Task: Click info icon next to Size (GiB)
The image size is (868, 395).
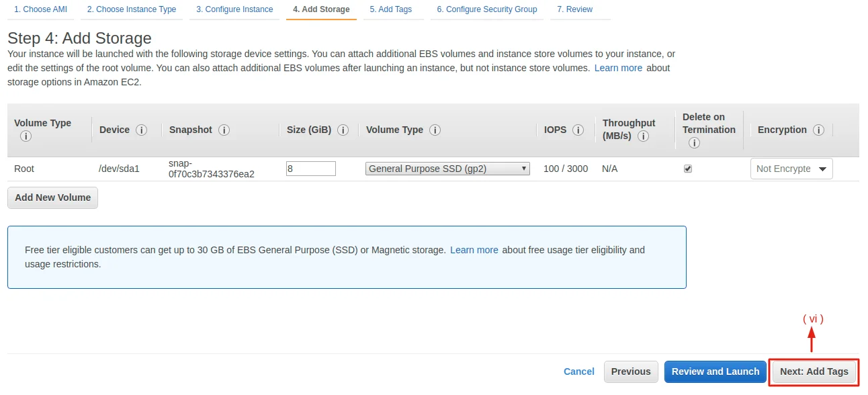Action: point(343,130)
